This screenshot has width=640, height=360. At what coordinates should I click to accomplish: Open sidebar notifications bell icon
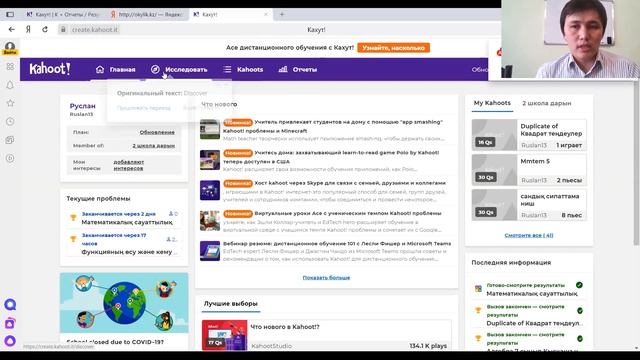[10, 85]
